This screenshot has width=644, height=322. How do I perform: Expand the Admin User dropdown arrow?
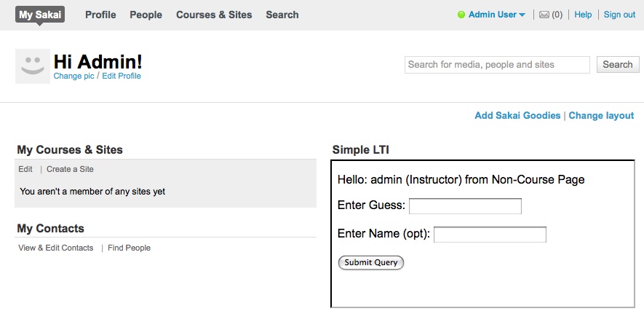522,15
